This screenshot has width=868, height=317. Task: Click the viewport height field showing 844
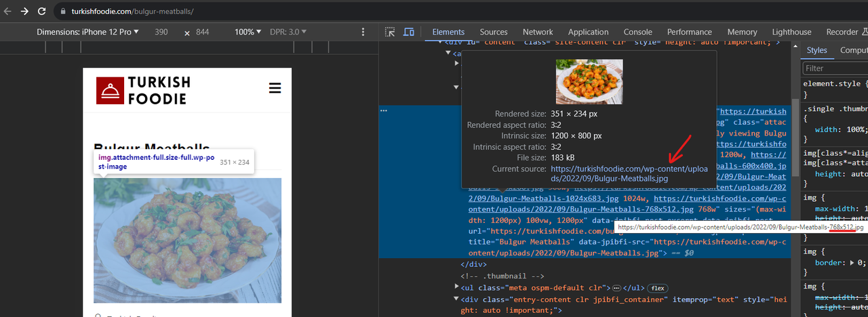[x=202, y=32]
